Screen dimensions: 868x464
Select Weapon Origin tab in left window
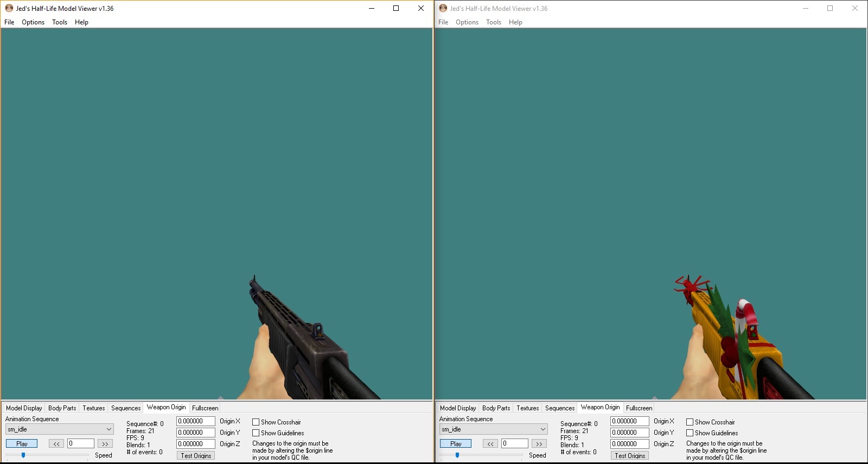coord(166,407)
